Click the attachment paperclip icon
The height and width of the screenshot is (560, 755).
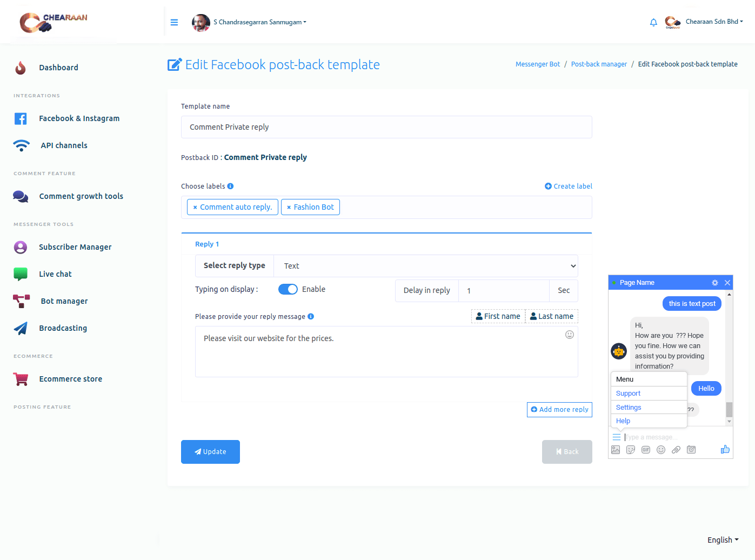(x=676, y=450)
